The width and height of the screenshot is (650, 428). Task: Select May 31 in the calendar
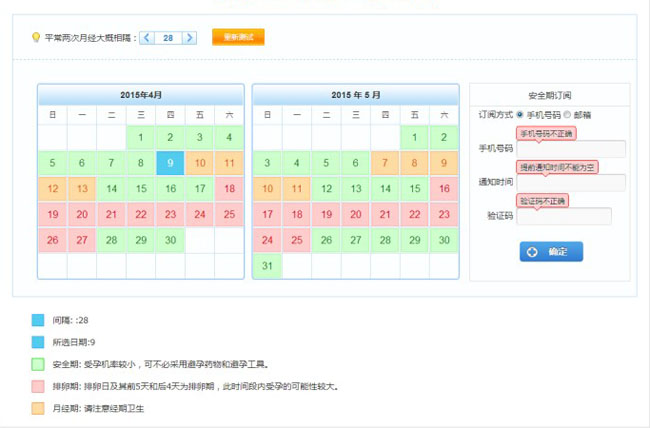[x=267, y=266]
